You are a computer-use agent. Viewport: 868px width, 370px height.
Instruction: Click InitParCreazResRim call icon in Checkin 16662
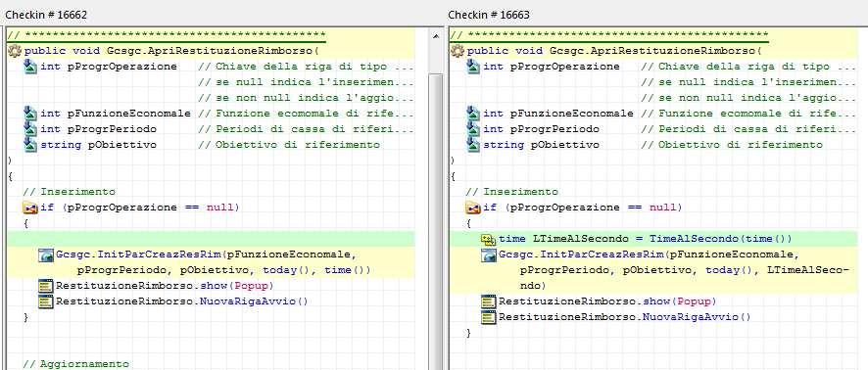pyautogui.click(x=46, y=254)
